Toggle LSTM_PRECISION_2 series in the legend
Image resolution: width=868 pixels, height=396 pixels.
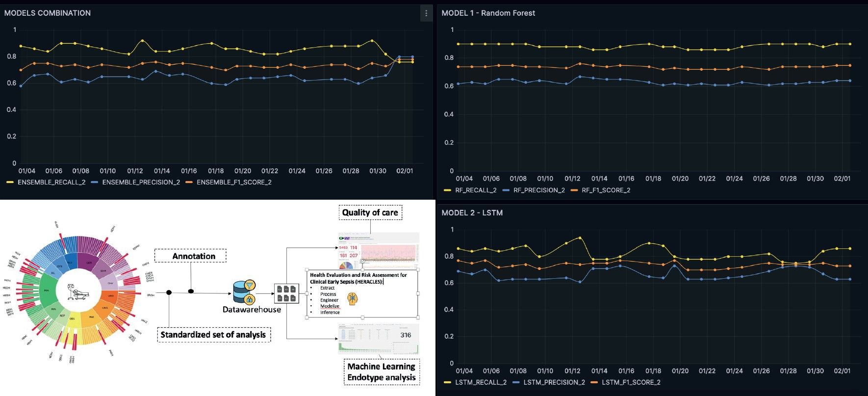pyautogui.click(x=554, y=383)
